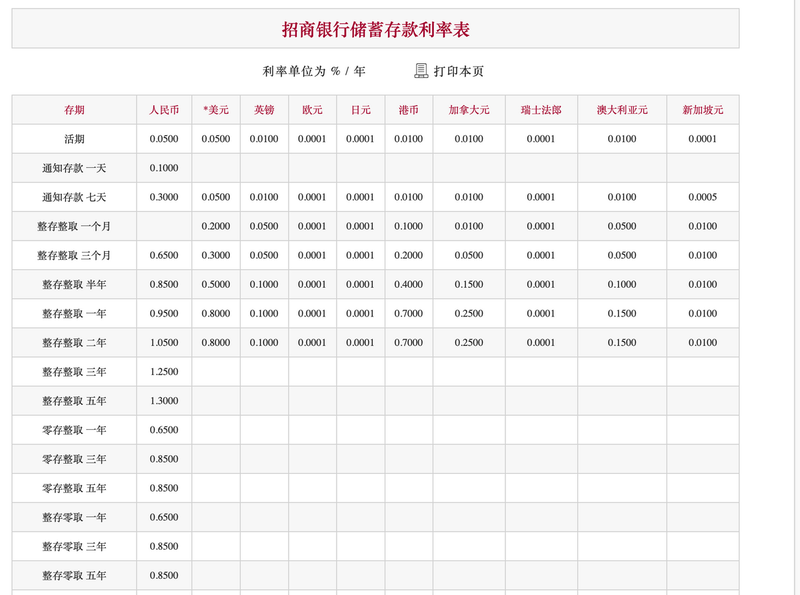Select the 整存整取 五年 row label
Image resolution: width=800 pixels, height=595 pixels.
pos(74,401)
